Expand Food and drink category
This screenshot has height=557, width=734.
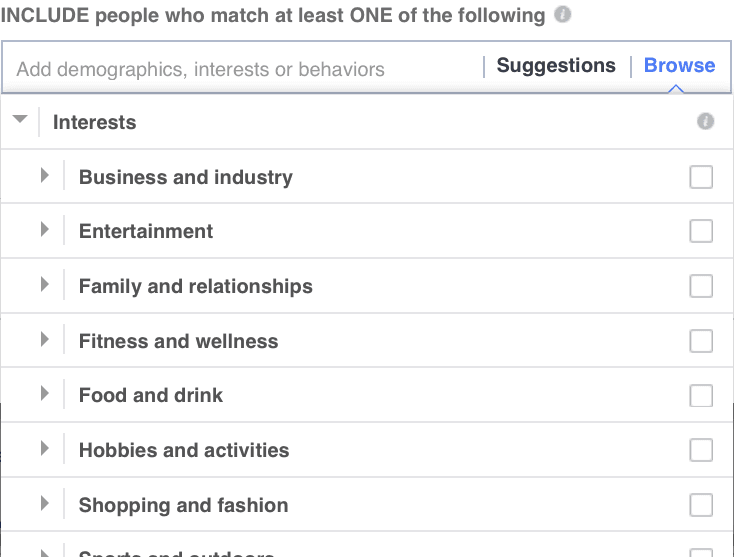[44, 394]
